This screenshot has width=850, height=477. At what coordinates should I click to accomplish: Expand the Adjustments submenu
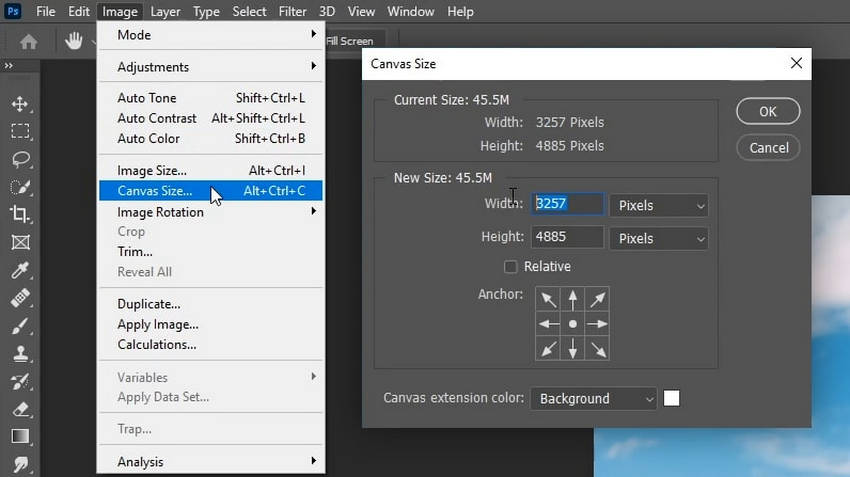211,67
